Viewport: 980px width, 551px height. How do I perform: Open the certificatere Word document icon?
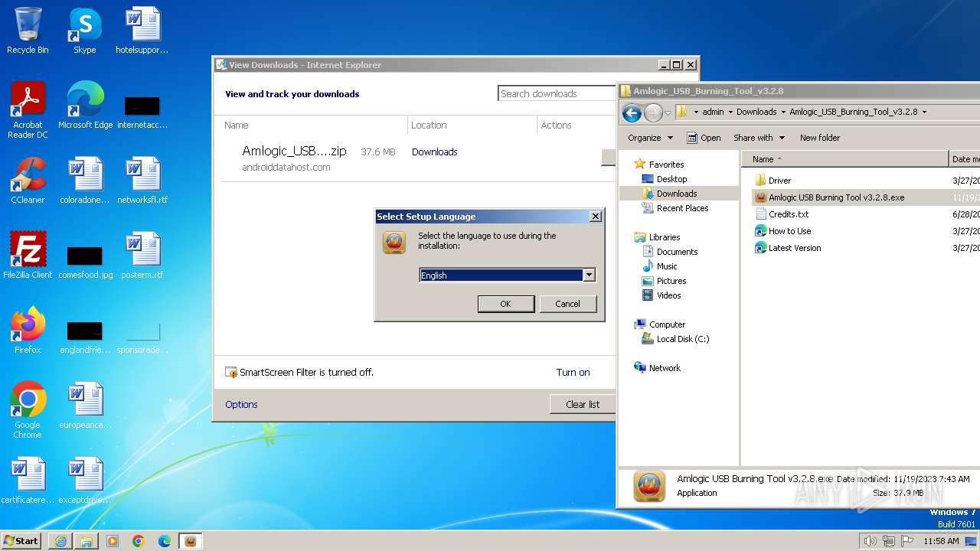click(x=28, y=481)
